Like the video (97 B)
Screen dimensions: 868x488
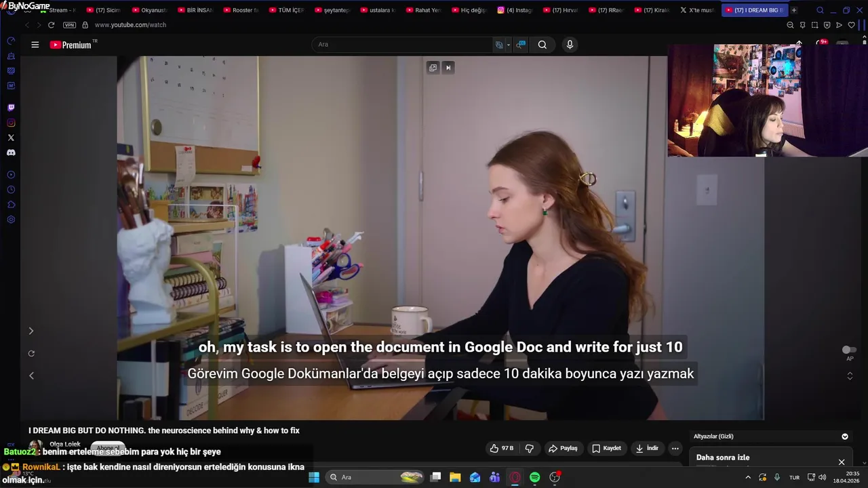pos(502,448)
